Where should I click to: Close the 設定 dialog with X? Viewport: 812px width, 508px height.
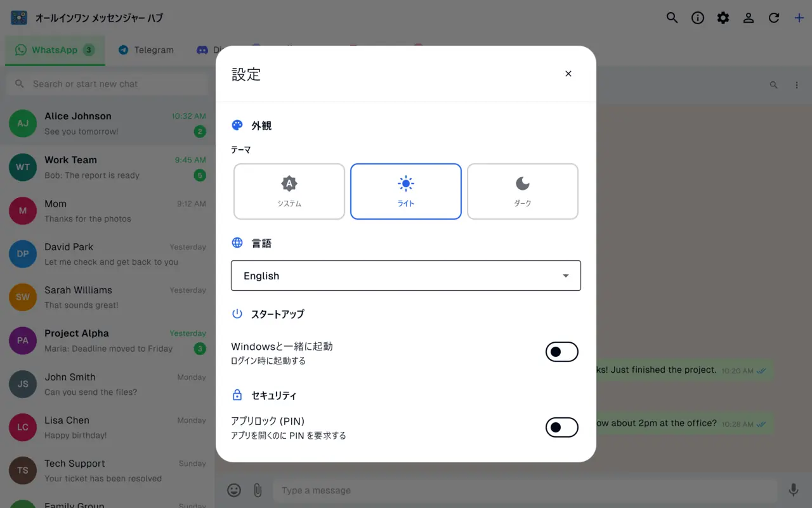pyautogui.click(x=568, y=74)
